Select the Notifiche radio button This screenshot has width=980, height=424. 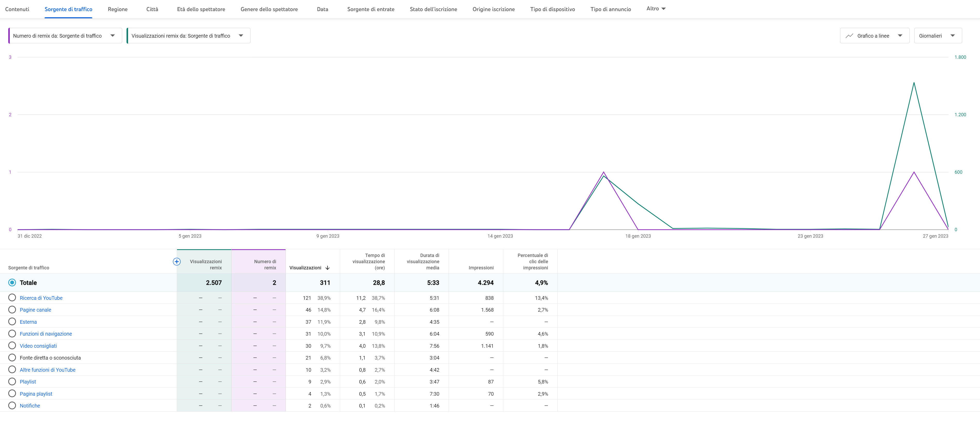coord(12,406)
